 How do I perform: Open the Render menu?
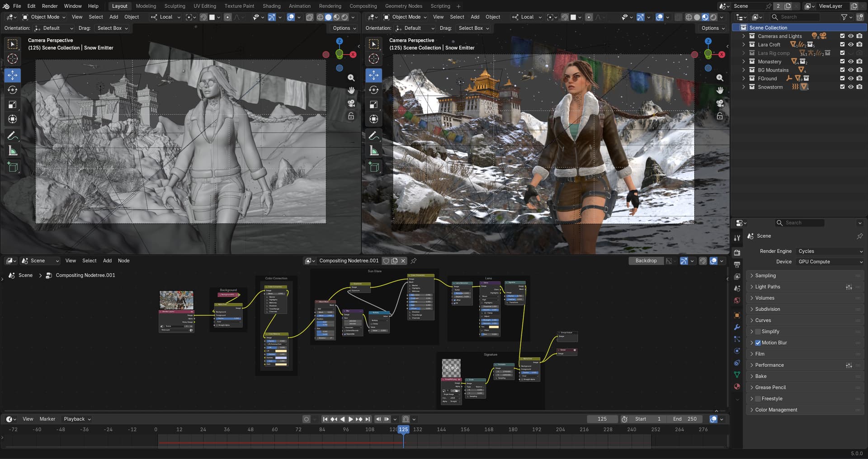tap(50, 6)
